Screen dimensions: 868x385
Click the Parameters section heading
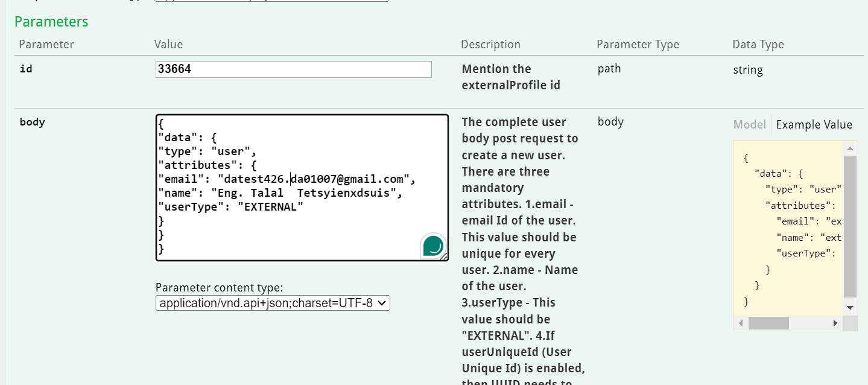click(51, 22)
